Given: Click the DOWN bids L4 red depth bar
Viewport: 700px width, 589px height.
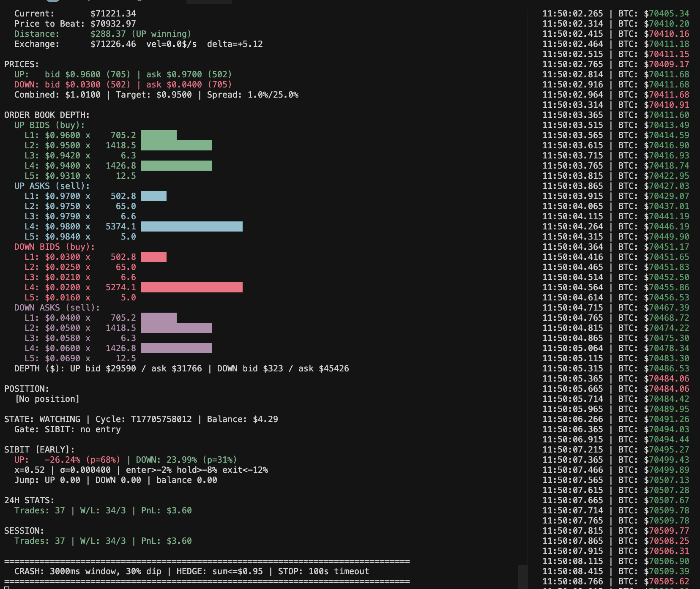Looking at the screenshot, I should click(191, 287).
